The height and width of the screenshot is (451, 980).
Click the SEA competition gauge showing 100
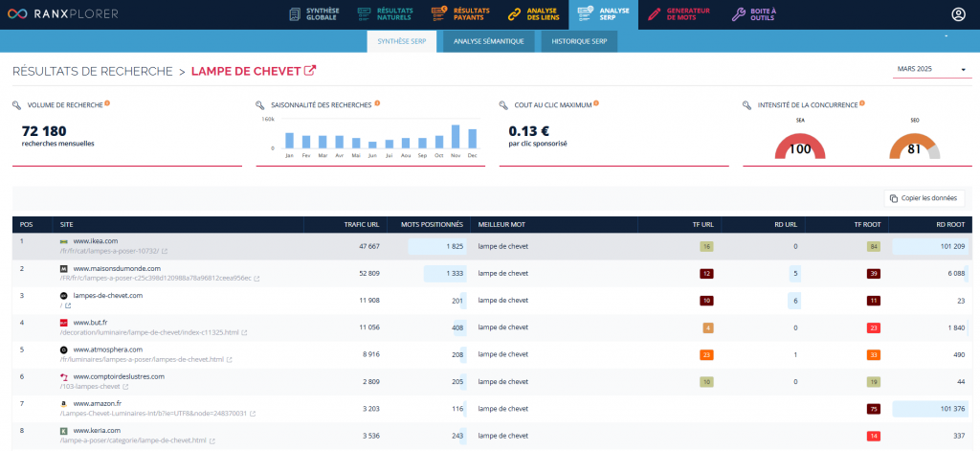800,146
